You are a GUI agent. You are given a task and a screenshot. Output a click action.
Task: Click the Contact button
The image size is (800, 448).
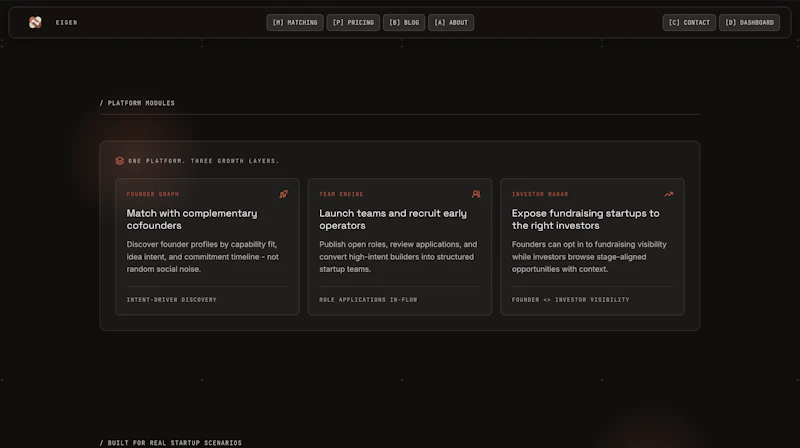(689, 22)
